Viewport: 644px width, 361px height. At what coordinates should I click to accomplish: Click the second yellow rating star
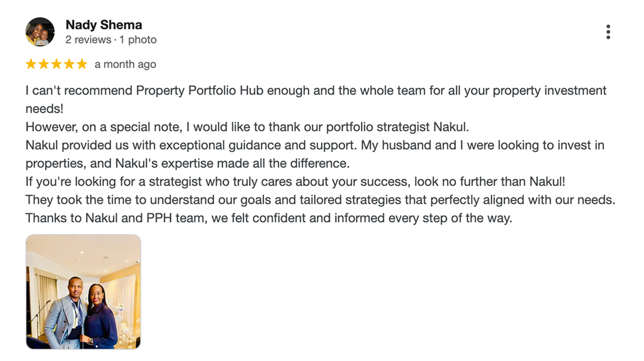coord(43,64)
